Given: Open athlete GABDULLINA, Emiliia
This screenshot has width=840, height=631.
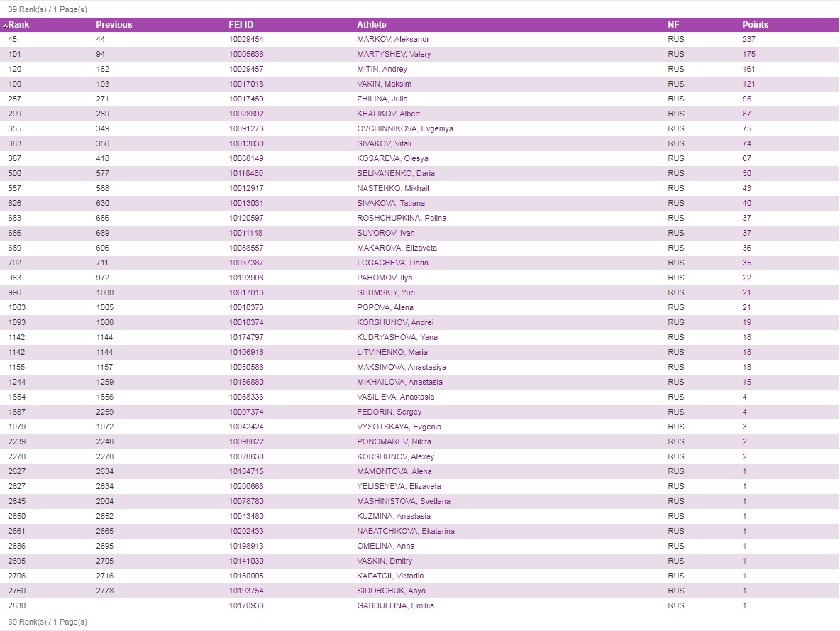Looking at the screenshot, I should click(x=396, y=606).
